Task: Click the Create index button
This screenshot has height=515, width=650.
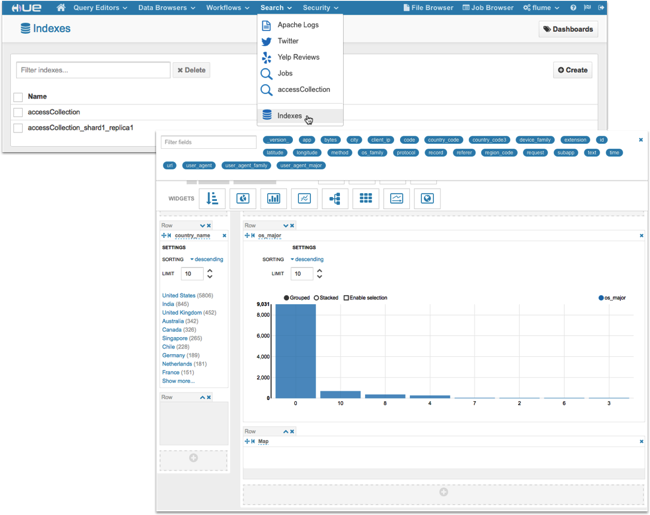Action: point(572,70)
